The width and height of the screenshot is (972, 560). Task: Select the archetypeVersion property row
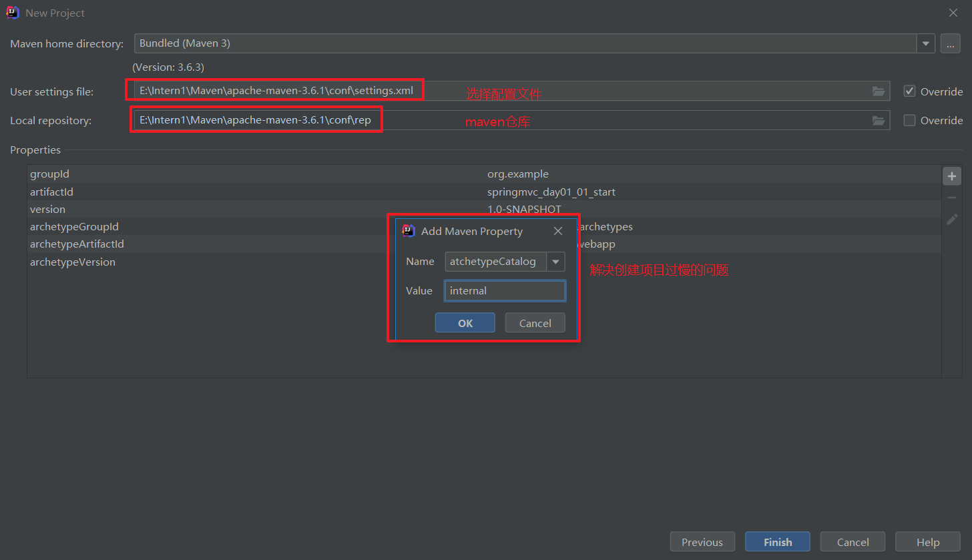tap(484, 262)
